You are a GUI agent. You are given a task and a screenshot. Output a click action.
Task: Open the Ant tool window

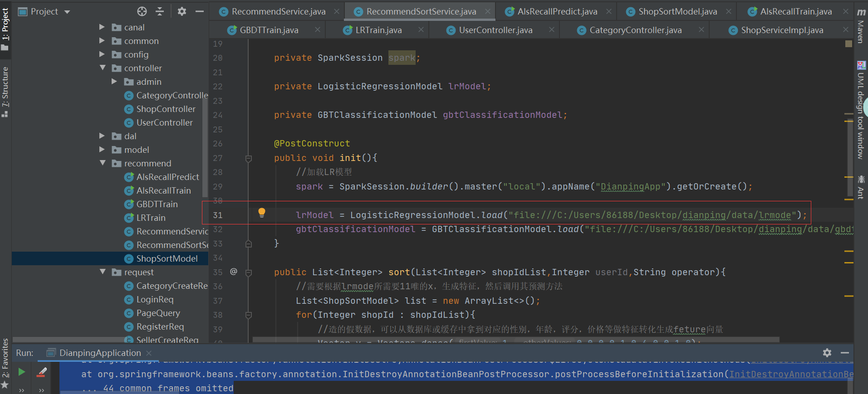860,187
